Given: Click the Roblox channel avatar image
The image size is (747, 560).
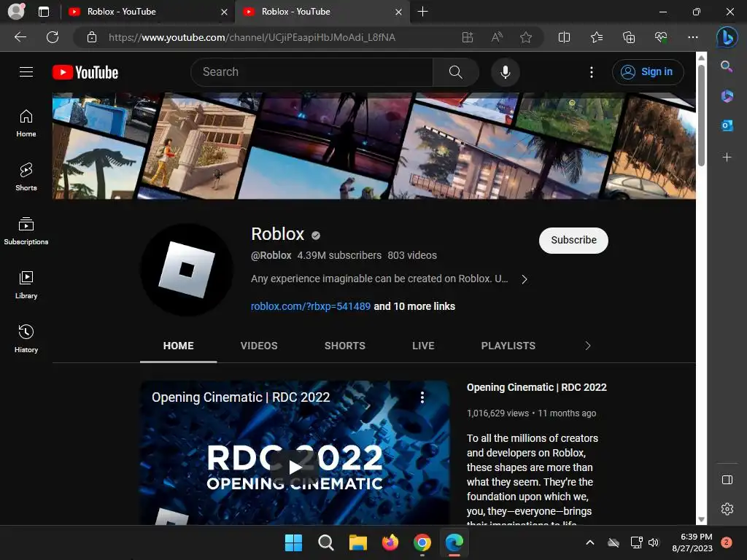Looking at the screenshot, I should (187, 270).
